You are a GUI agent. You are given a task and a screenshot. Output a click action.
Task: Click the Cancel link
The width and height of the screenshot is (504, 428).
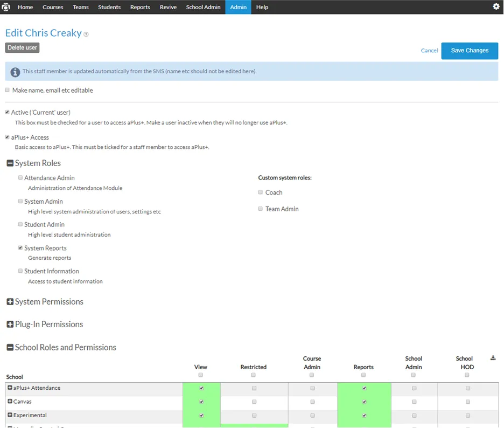[x=430, y=51]
